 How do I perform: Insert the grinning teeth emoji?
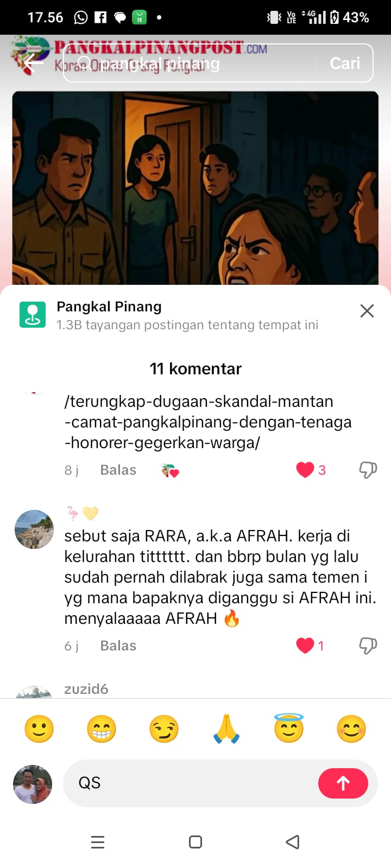[102, 729]
